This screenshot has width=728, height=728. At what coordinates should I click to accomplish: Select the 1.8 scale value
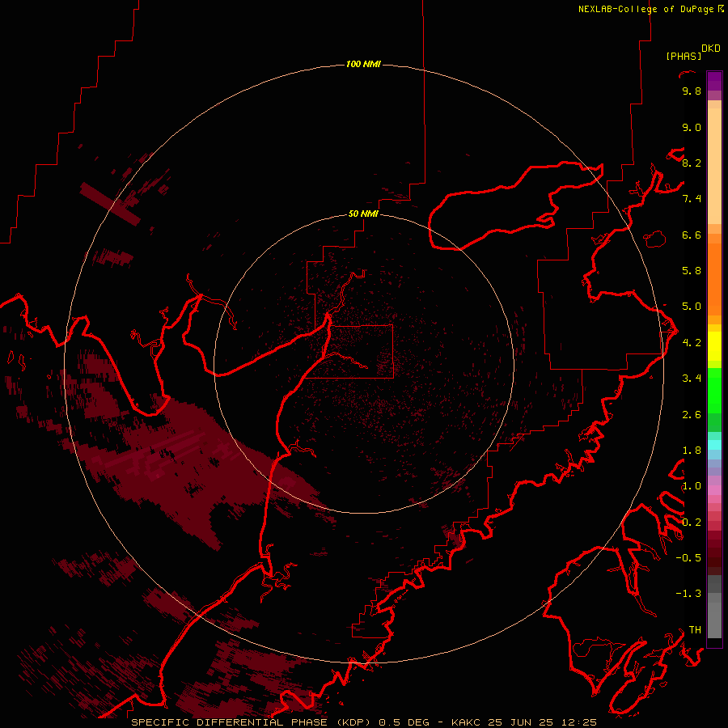tap(692, 451)
